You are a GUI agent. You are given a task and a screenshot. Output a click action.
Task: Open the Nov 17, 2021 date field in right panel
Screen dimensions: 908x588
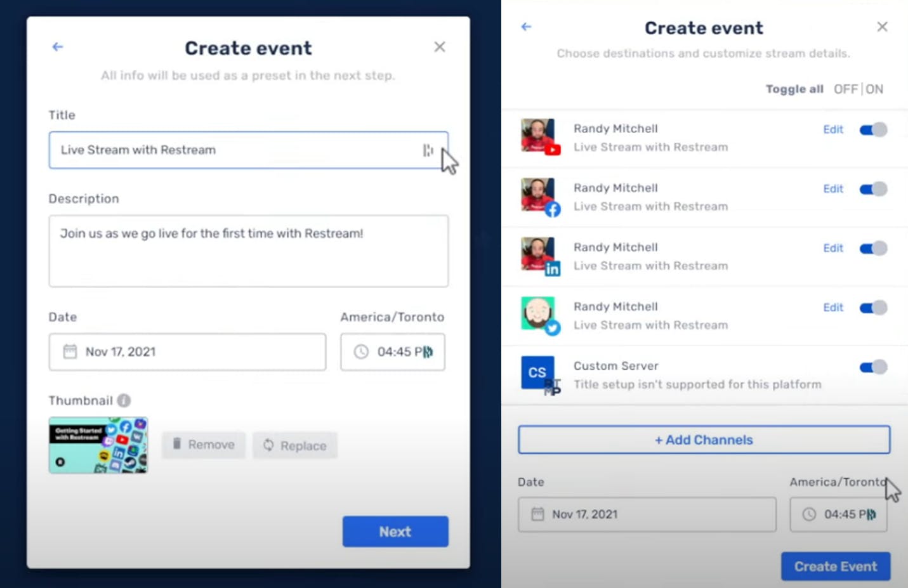tap(647, 514)
